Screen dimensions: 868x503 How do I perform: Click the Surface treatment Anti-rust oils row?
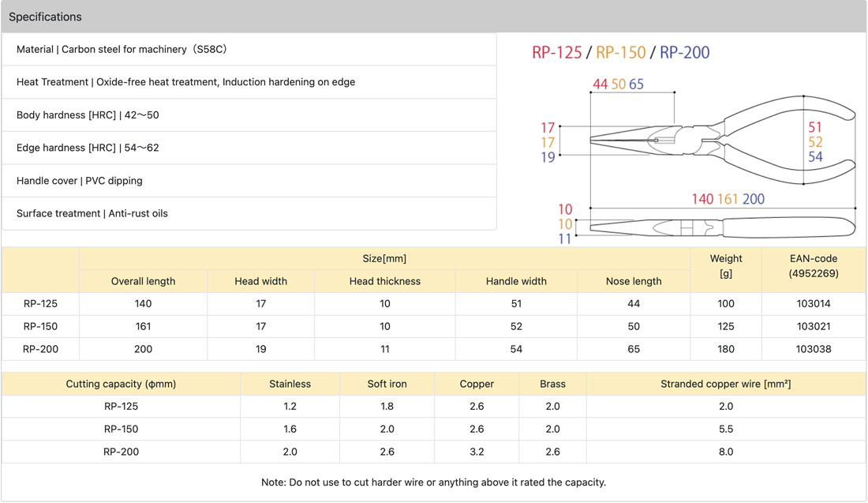coord(92,213)
